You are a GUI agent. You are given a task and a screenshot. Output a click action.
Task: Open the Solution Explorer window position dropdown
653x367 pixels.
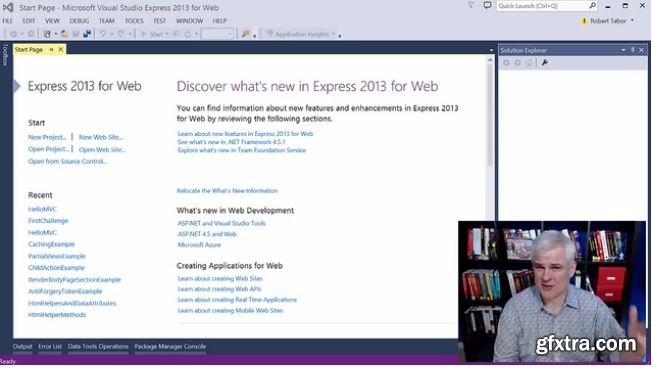(623, 50)
